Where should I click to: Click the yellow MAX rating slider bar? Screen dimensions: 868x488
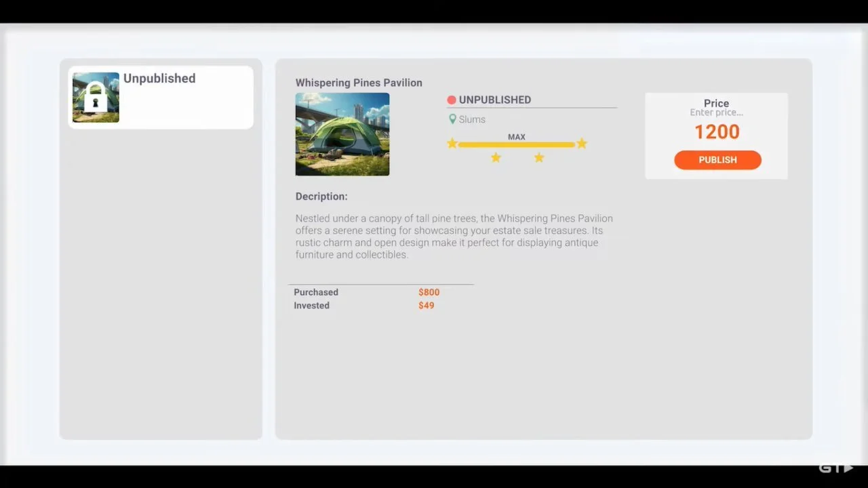click(517, 144)
